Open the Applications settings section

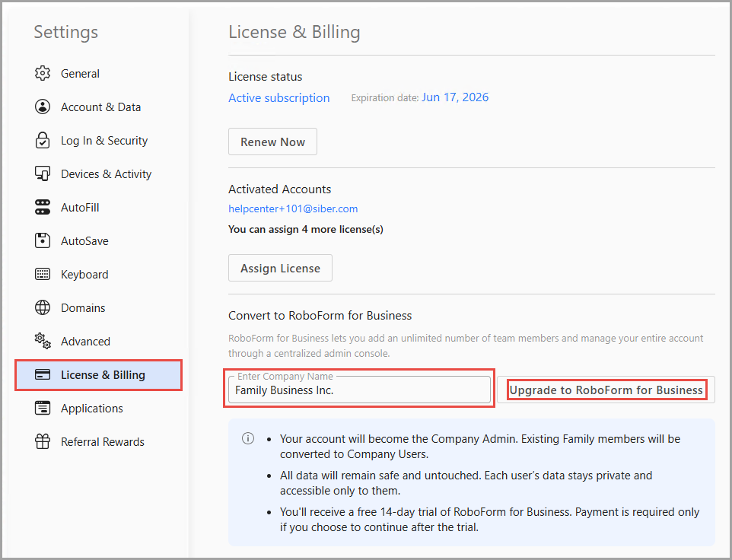[x=91, y=408]
